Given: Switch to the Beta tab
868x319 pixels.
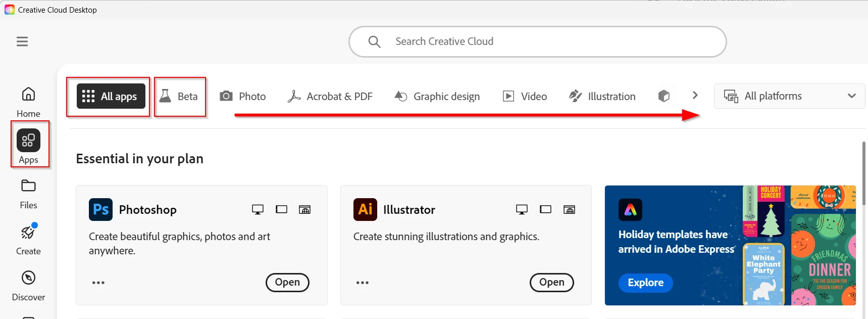Looking at the screenshot, I should click(179, 96).
